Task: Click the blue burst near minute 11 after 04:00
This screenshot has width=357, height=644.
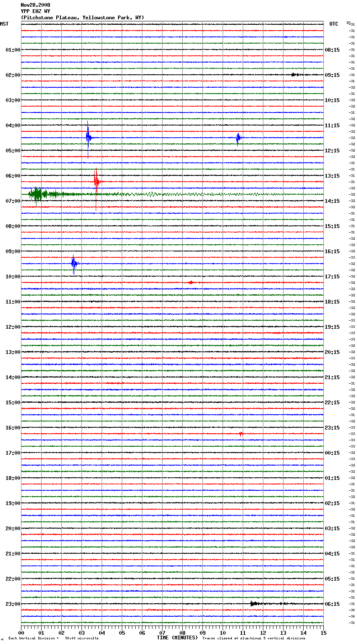Action: pos(238,138)
